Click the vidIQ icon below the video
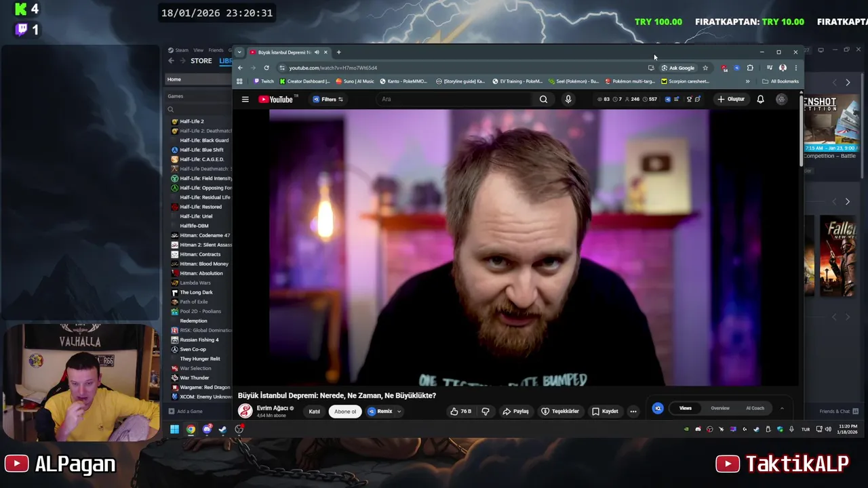Viewport: 868px width, 488px height. point(657,408)
